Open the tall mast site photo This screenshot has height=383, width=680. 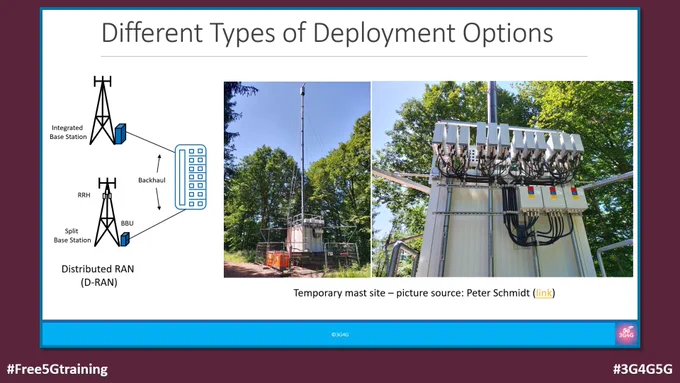click(297, 179)
